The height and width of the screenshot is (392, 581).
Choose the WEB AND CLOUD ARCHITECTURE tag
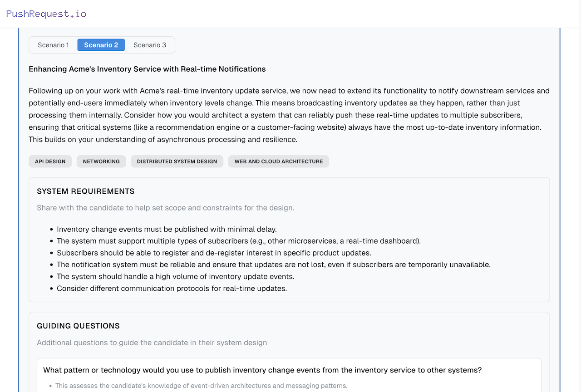pos(279,162)
